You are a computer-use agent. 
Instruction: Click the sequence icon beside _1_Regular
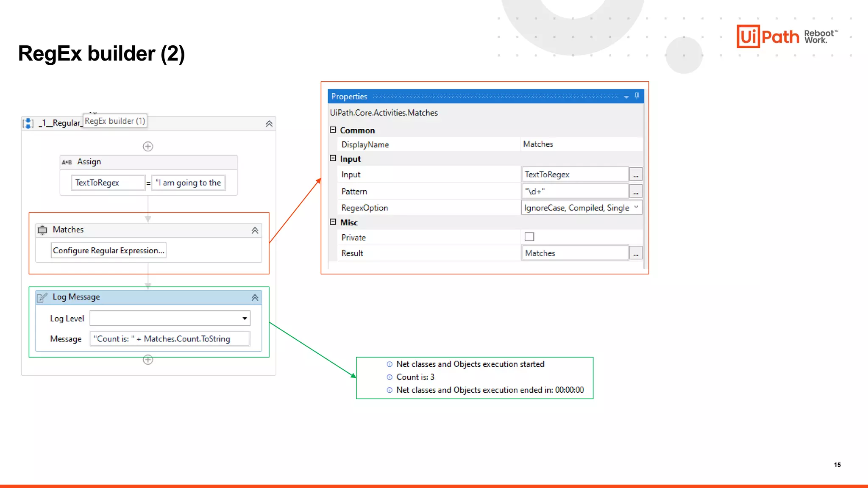[x=28, y=123]
